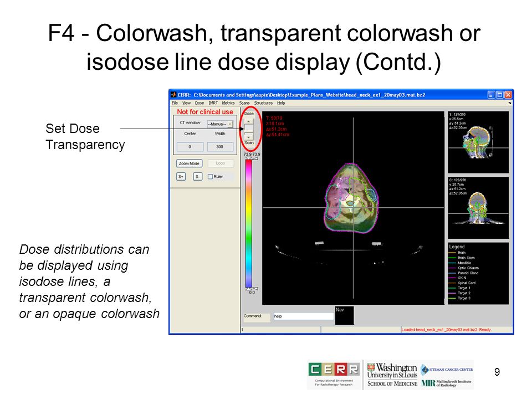The height and width of the screenshot is (399, 532).
Task: Expand the CT window --Manual-- dropdown
Action: click(220, 124)
